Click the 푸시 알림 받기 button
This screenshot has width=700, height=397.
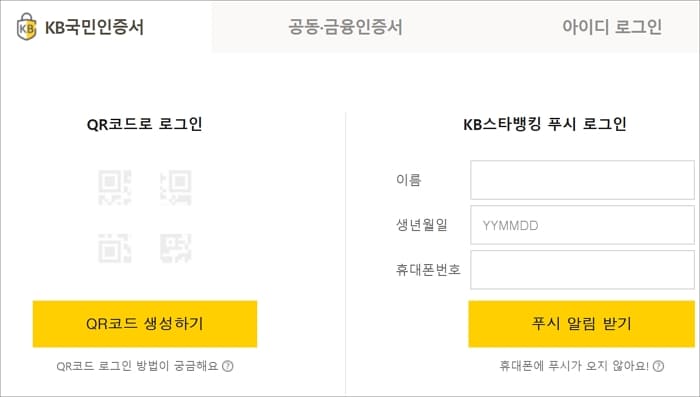581,324
